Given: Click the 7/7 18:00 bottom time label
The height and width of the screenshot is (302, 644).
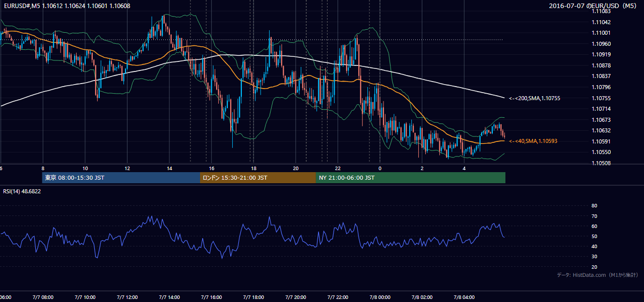Looking at the screenshot, I should [253, 297].
